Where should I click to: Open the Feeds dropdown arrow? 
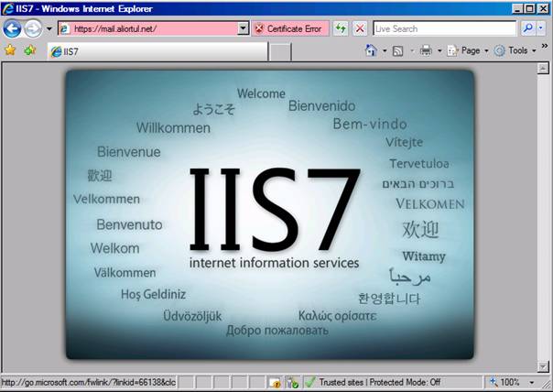(412, 50)
